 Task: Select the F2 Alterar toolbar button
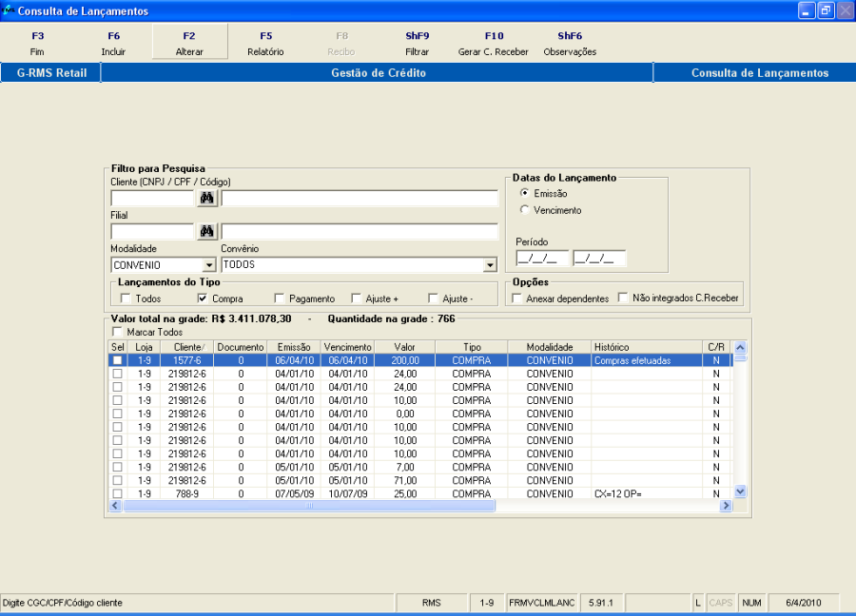coord(189,43)
